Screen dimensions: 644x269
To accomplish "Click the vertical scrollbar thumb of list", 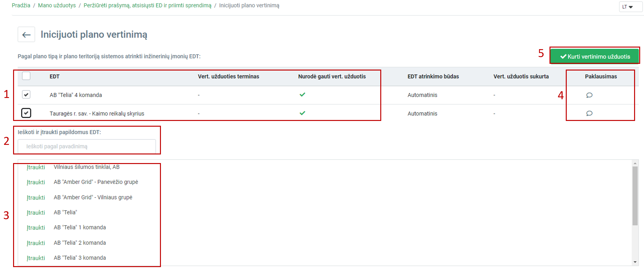I will point(635,196).
